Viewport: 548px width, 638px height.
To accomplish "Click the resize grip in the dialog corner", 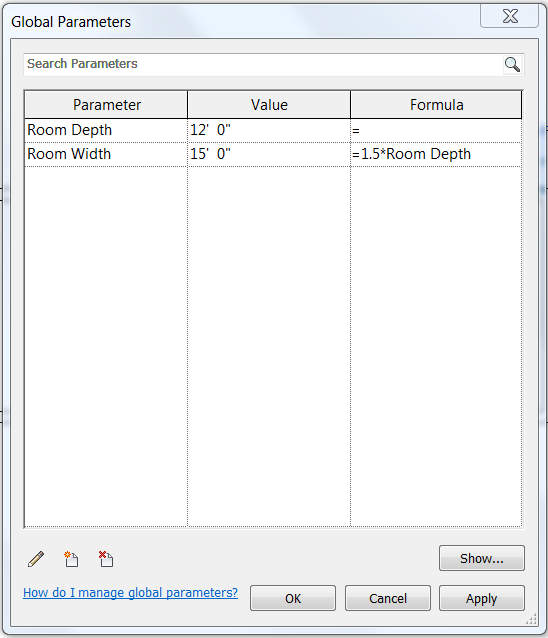I will (531, 619).
